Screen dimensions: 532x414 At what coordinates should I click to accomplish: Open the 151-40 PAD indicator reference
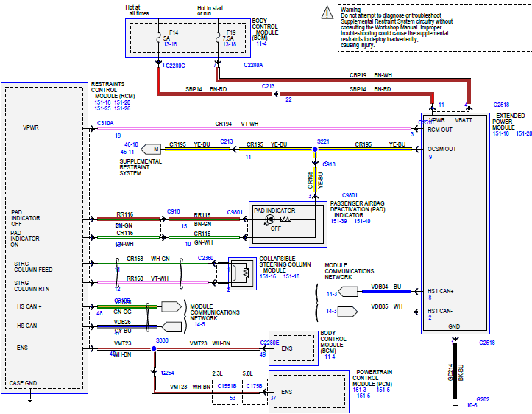click(x=362, y=221)
